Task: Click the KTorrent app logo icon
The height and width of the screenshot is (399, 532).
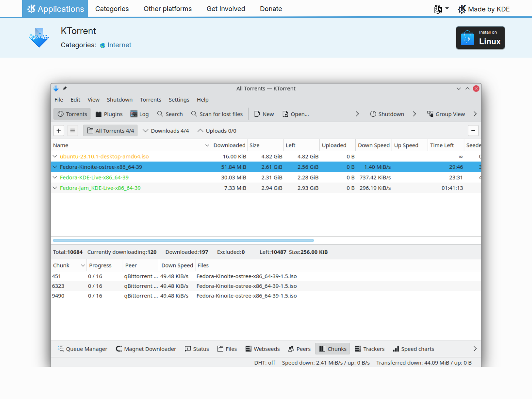Action: point(39,38)
